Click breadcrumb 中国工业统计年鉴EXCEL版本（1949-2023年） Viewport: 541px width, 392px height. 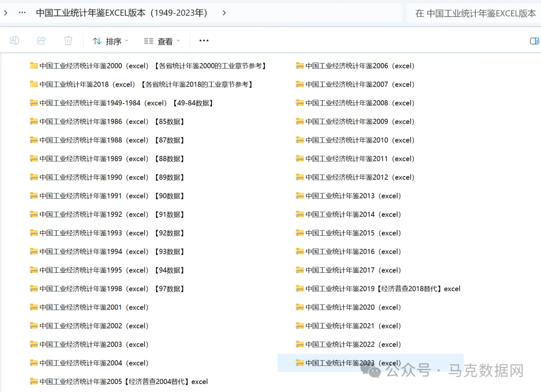tap(121, 13)
